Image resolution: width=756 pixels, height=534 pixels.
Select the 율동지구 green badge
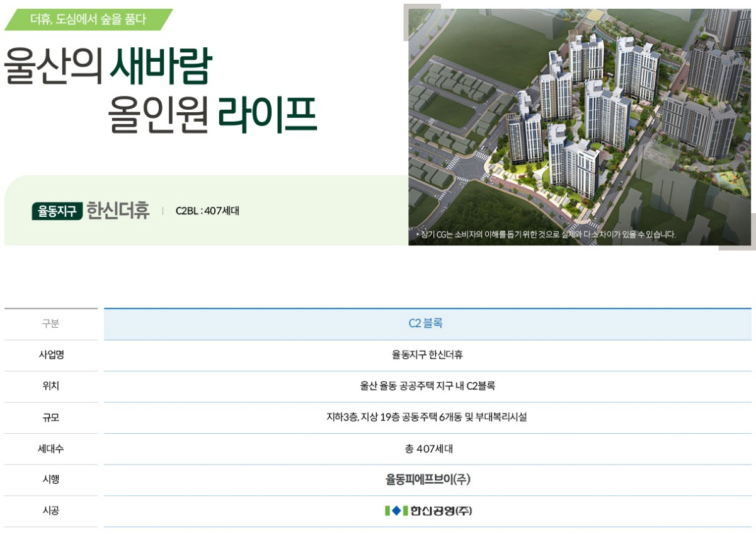[x=57, y=211]
